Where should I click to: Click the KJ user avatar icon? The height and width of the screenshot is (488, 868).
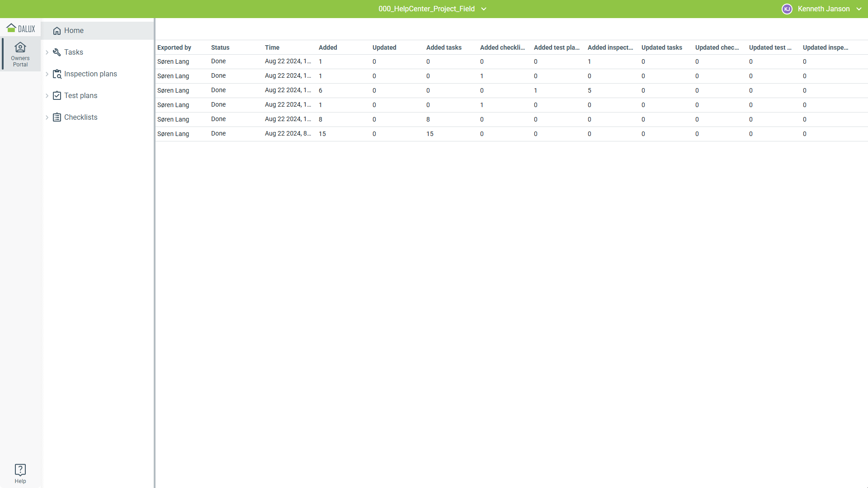coord(787,9)
